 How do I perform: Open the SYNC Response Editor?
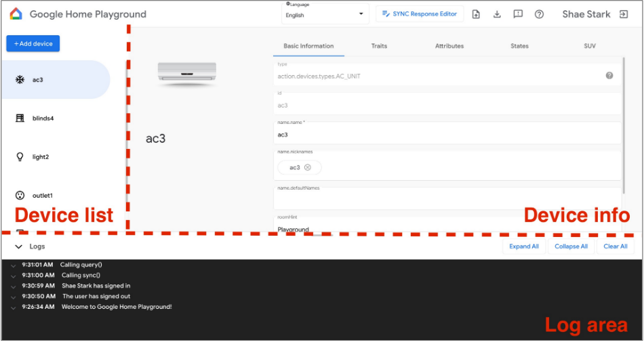(x=420, y=14)
